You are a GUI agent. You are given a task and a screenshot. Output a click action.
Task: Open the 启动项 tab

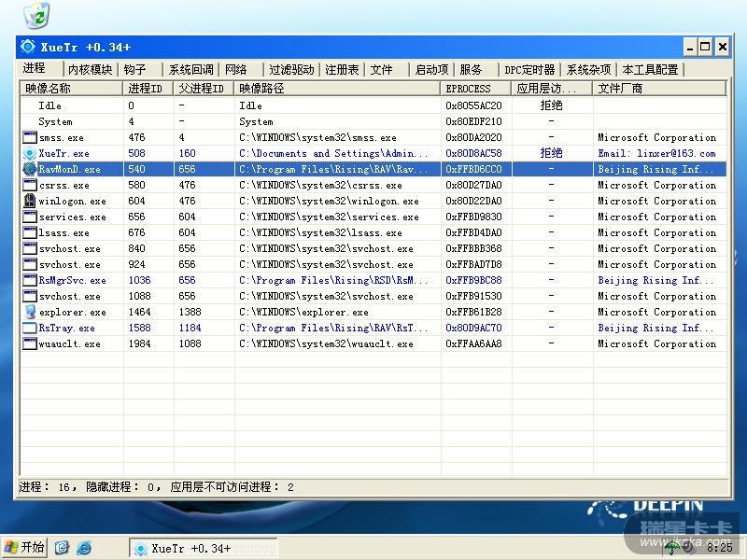pos(432,69)
